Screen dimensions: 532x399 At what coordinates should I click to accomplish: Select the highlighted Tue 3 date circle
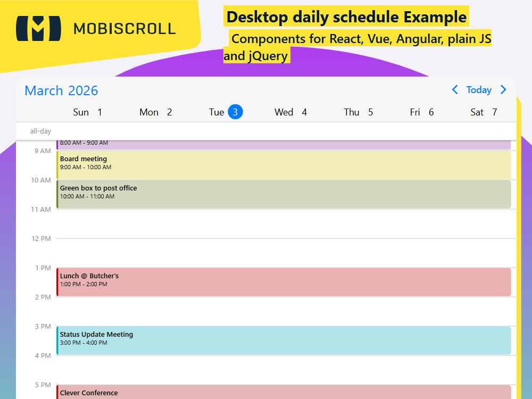(235, 112)
